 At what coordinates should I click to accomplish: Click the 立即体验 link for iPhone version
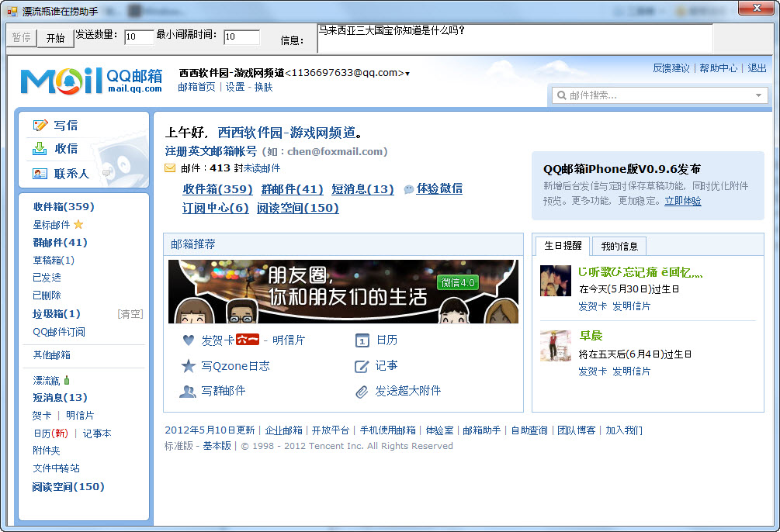(x=683, y=201)
